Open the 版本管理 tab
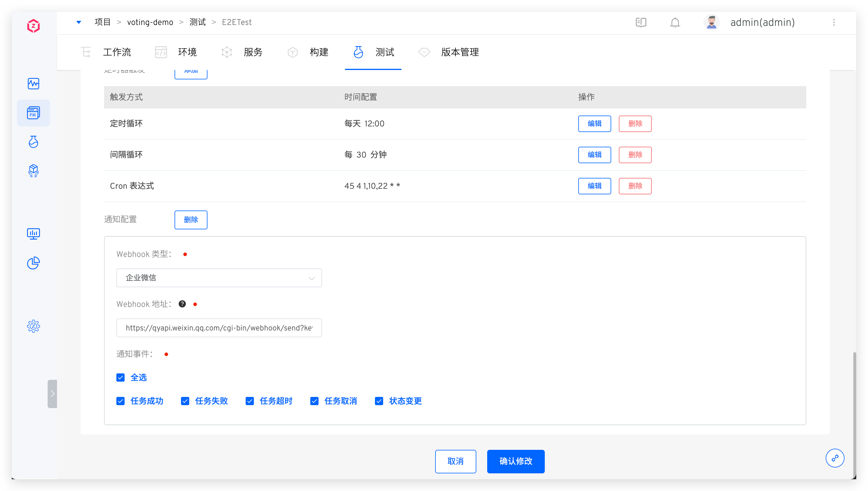868x491 pixels. pyautogui.click(x=460, y=52)
